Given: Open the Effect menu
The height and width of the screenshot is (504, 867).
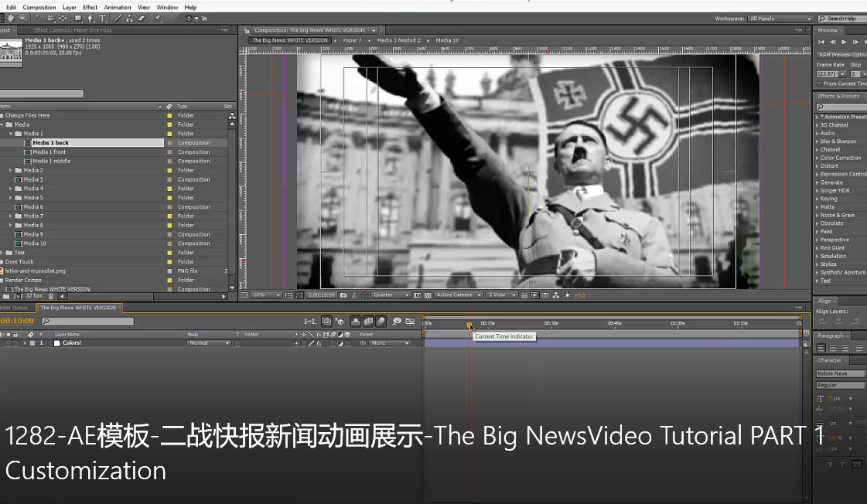Looking at the screenshot, I should [x=90, y=7].
